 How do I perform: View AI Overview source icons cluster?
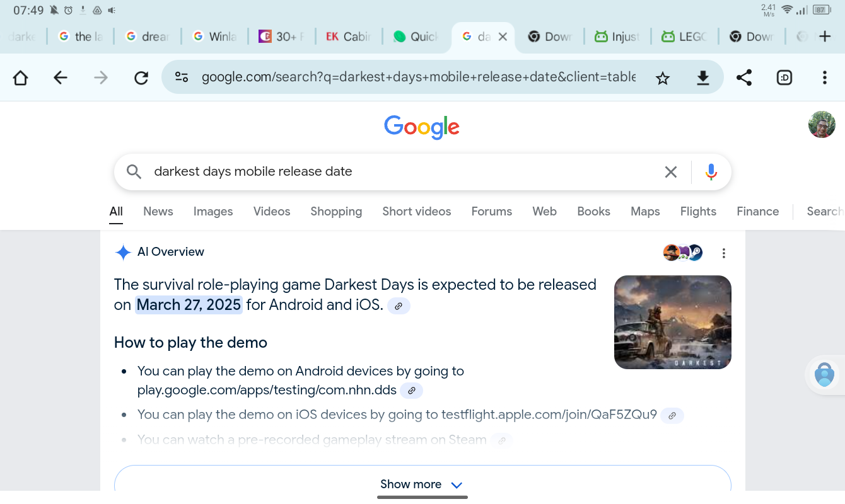click(x=683, y=253)
